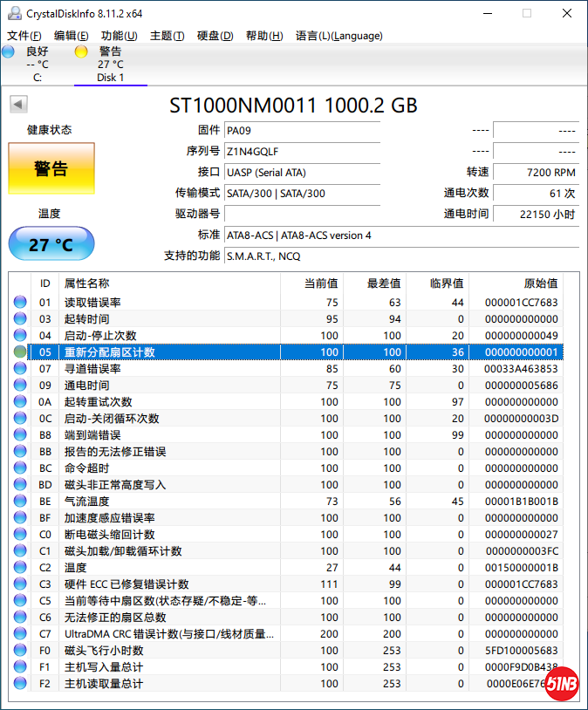The height and width of the screenshot is (710, 588).
Task: Open the 文件(F) menu
Action: click(24, 36)
